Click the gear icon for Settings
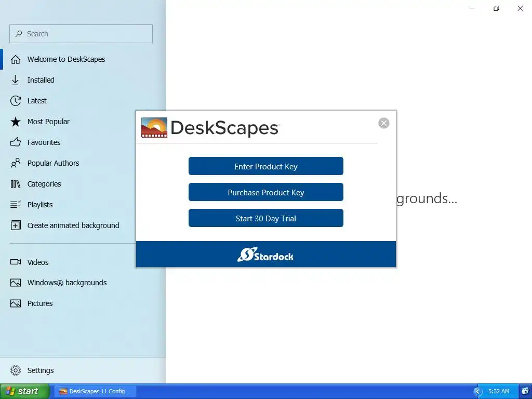 (15, 370)
